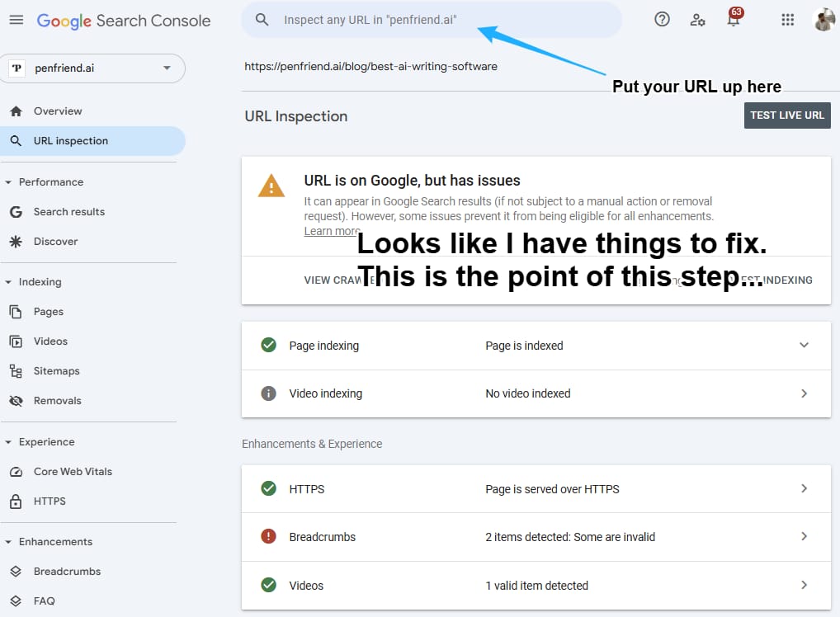Click the Breadcrumbs layers icon in sidebar

[16, 572]
